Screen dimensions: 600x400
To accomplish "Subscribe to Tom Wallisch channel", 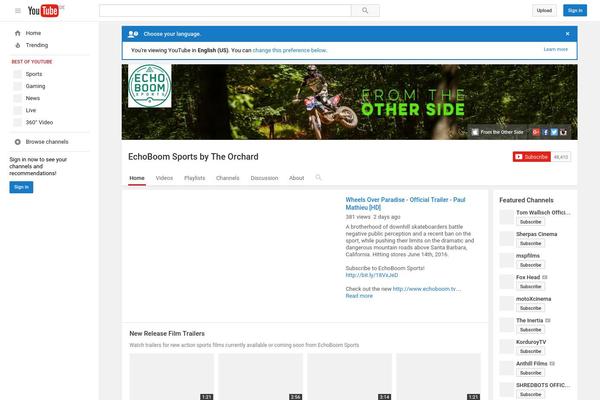I will pos(530,222).
